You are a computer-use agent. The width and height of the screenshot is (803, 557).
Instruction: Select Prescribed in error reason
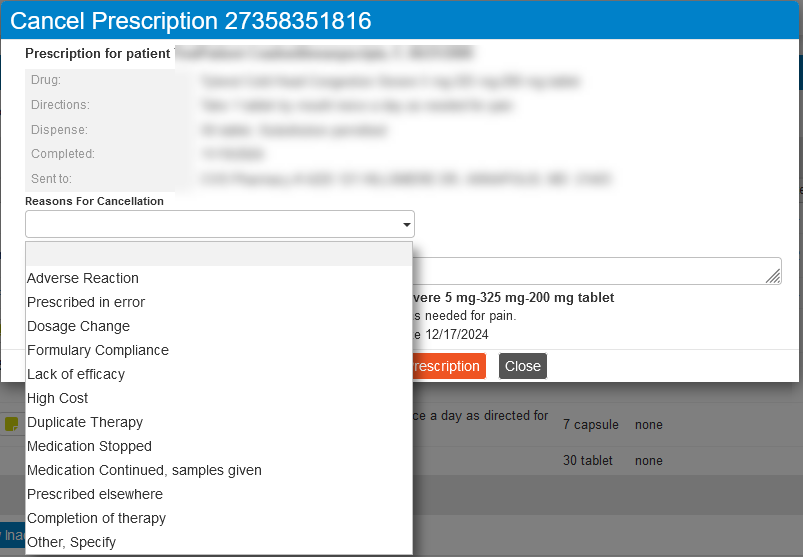219,302
